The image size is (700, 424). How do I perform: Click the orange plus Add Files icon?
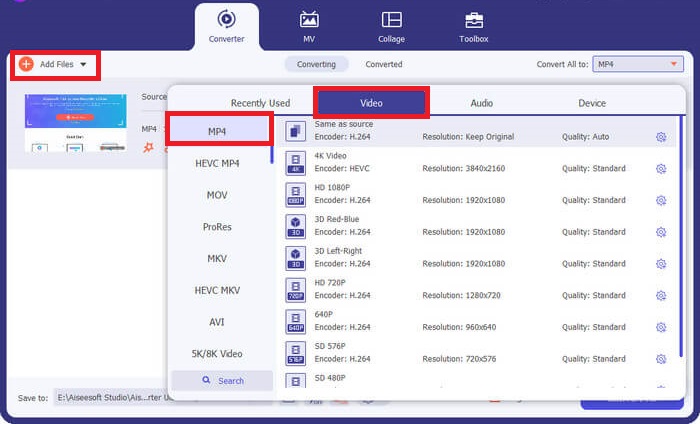[x=26, y=64]
